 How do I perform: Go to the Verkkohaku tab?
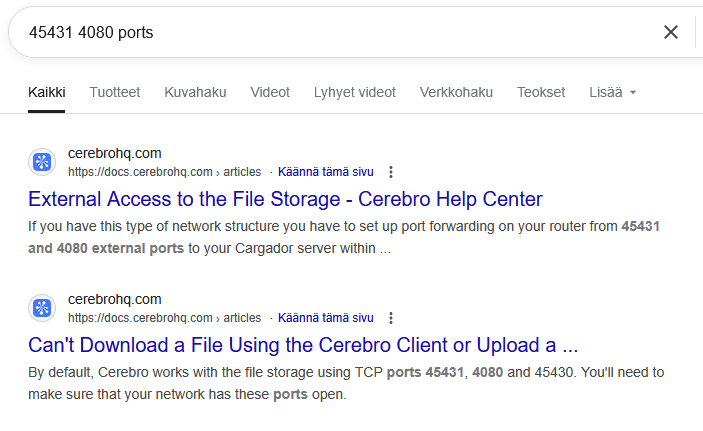456,92
